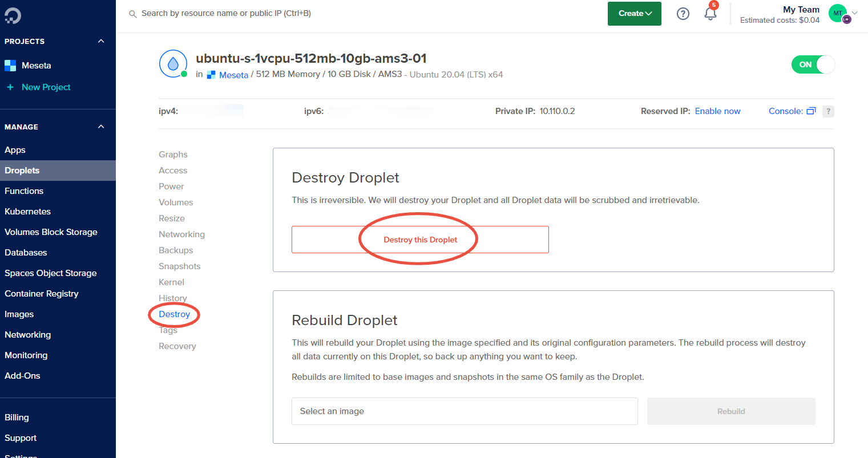Click the search magnifier icon
The height and width of the screenshot is (458, 868).
133,14
